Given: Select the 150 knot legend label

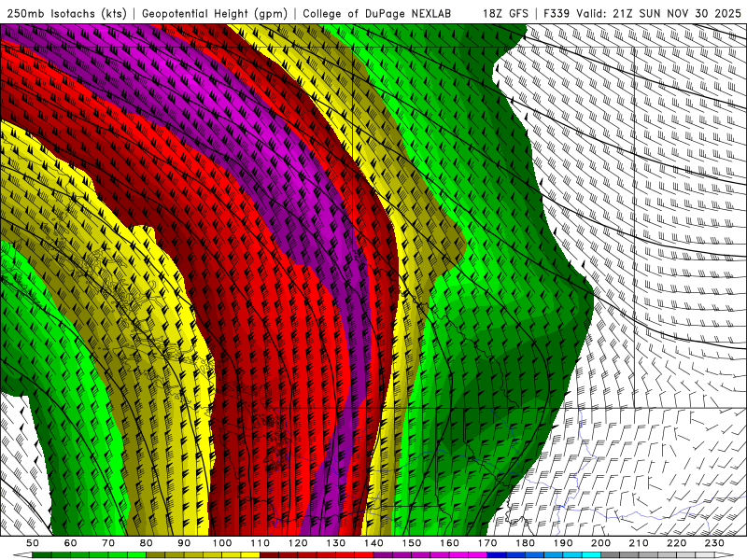Looking at the screenshot, I should click(x=412, y=543).
